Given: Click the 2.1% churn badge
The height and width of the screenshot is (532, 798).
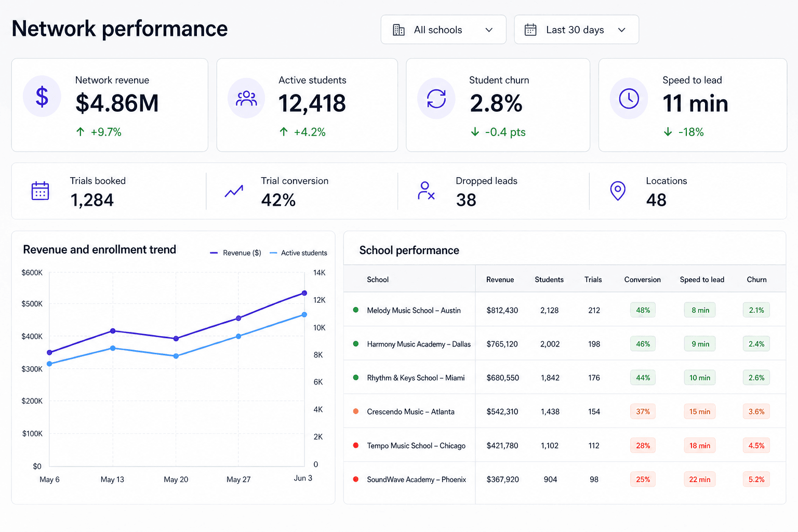Looking at the screenshot, I should [x=756, y=310].
